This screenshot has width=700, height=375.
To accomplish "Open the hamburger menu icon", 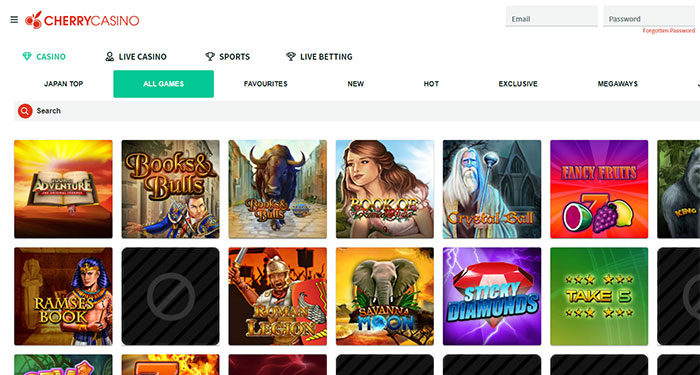I will click(x=14, y=20).
